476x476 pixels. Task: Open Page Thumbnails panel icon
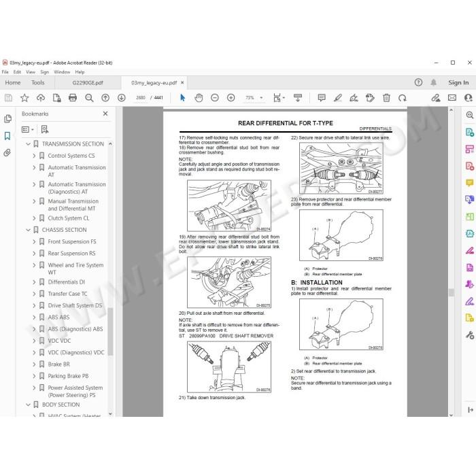click(x=8, y=119)
